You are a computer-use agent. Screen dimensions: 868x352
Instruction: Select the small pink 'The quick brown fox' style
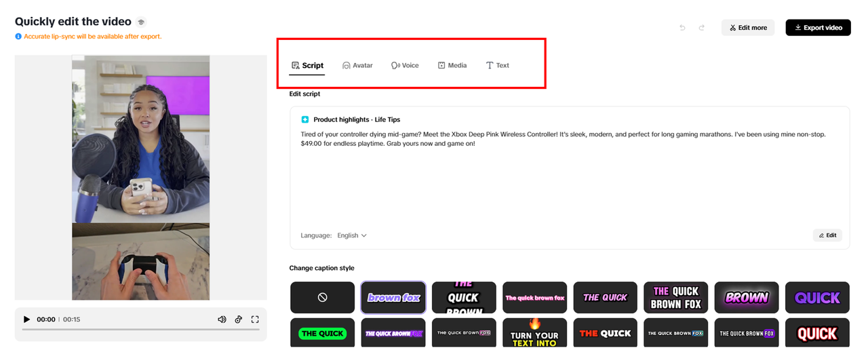pyautogui.click(x=534, y=297)
